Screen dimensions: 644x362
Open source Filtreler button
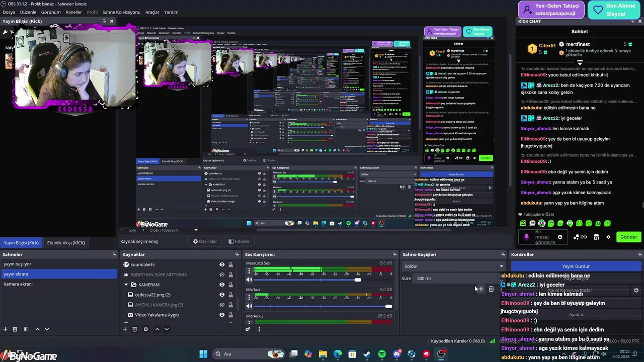click(x=239, y=241)
